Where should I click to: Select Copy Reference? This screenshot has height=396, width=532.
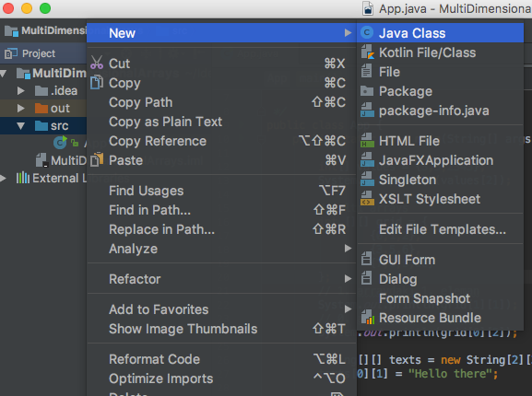[x=221, y=141]
